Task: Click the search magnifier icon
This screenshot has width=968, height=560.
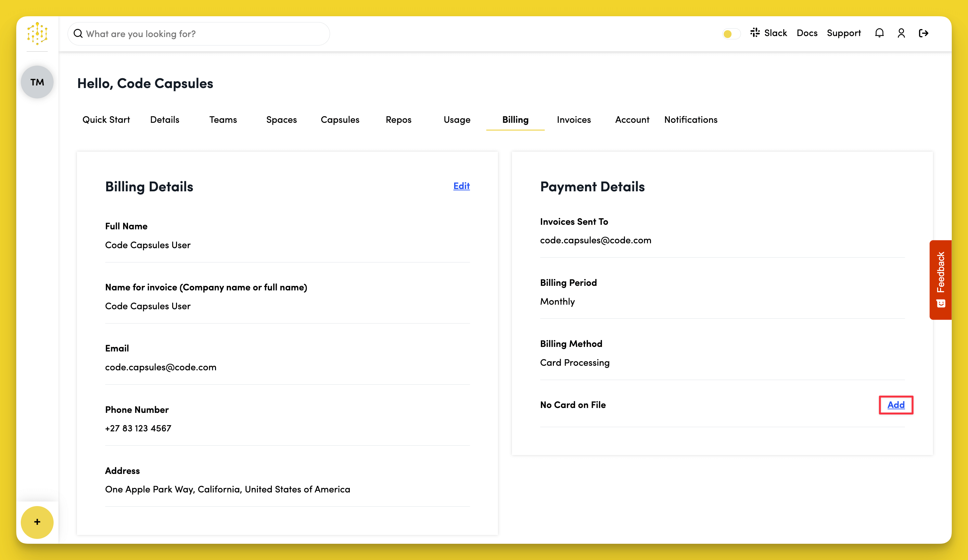Action: [x=78, y=33]
